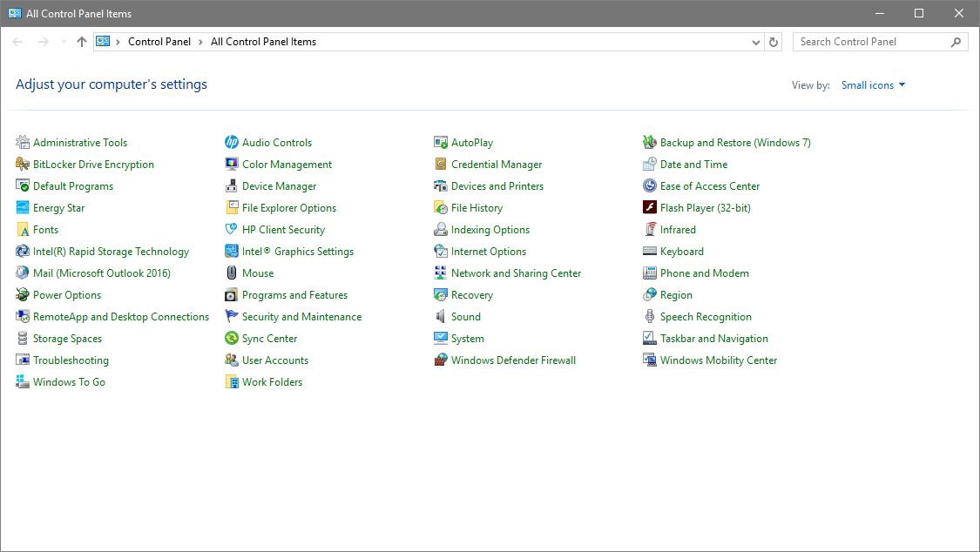Screen dimensions: 980x552
Task: Open the Credential Manager icon
Action: (x=441, y=165)
